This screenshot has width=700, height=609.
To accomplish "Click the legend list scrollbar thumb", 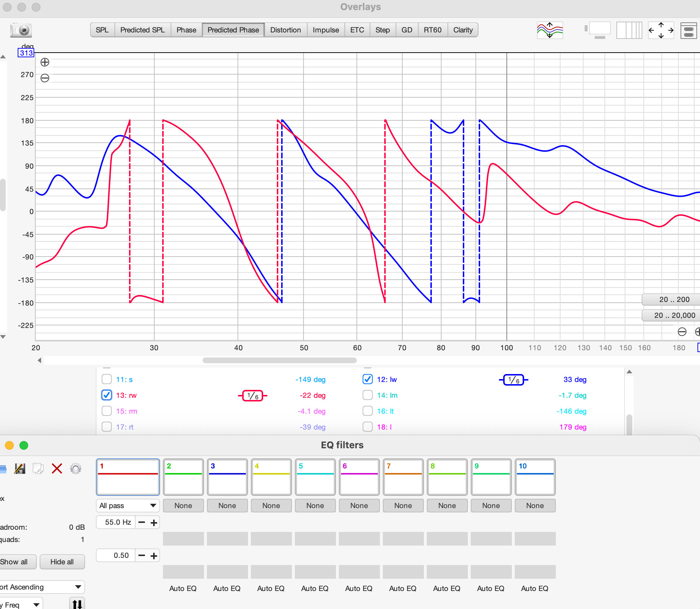I will [x=629, y=424].
